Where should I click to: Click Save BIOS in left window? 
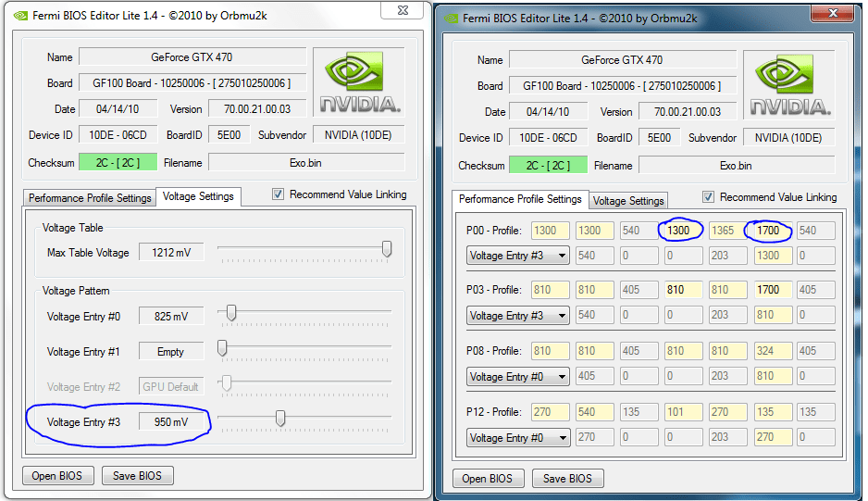click(x=137, y=476)
